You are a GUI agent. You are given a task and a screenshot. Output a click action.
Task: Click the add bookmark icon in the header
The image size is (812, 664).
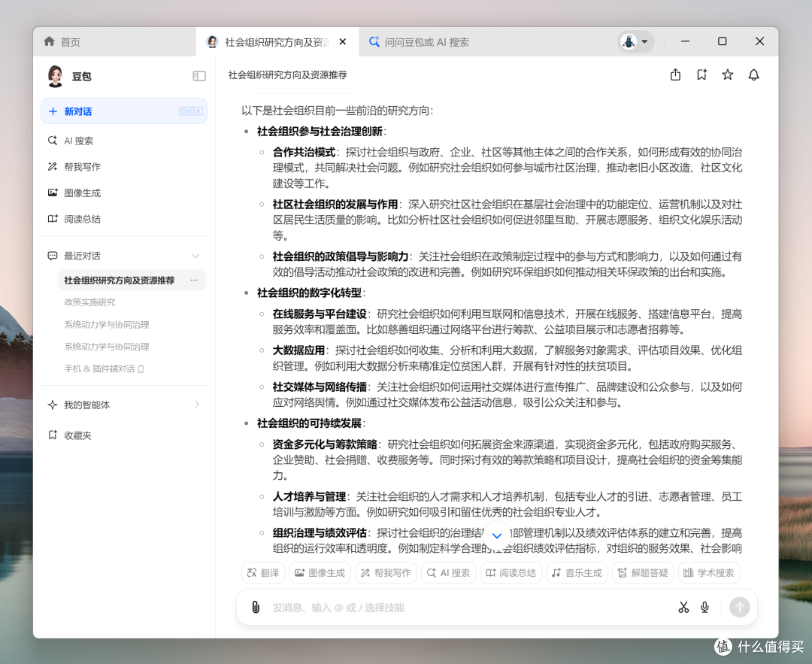point(701,75)
